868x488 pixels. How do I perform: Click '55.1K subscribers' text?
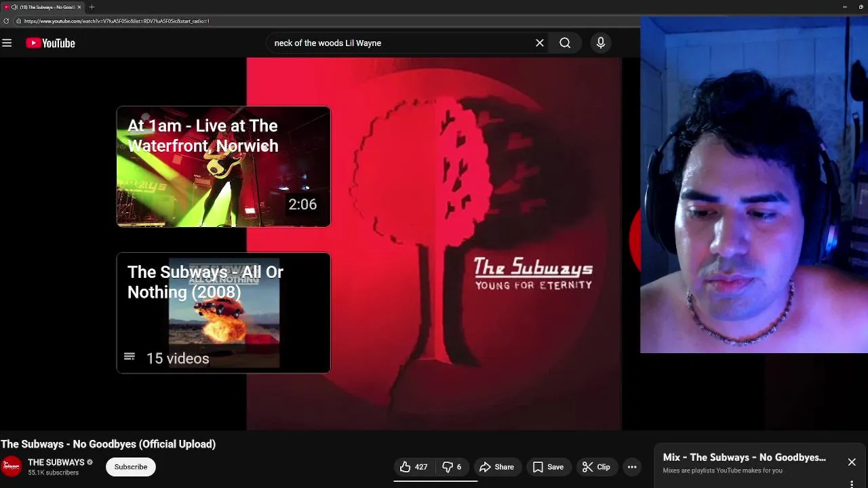pyautogui.click(x=54, y=473)
